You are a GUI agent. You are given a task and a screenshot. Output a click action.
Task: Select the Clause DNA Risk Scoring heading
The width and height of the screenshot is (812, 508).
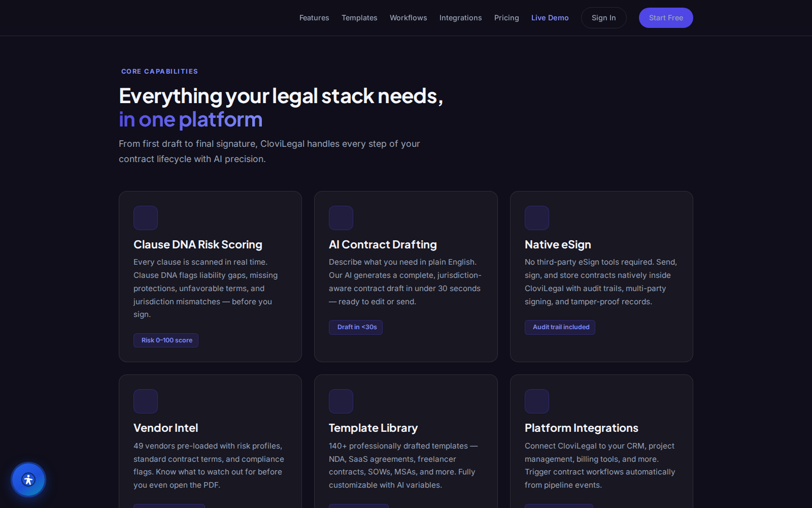coord(198,244)
